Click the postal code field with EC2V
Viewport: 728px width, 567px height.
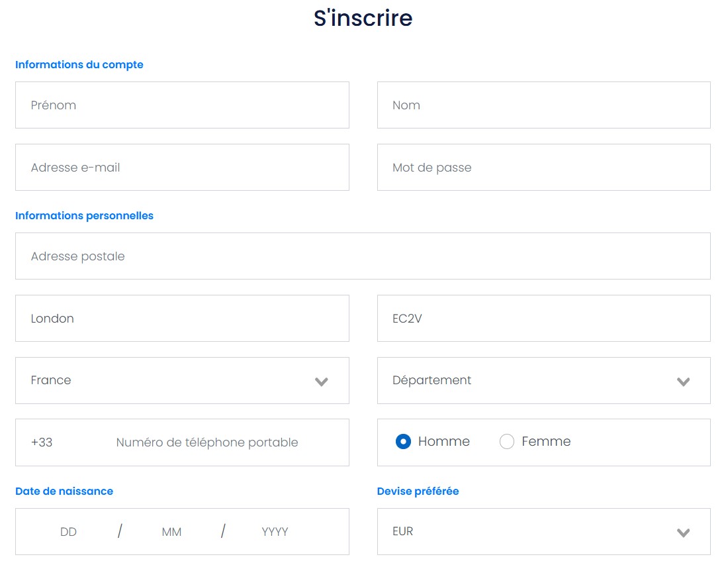[543, 319]
